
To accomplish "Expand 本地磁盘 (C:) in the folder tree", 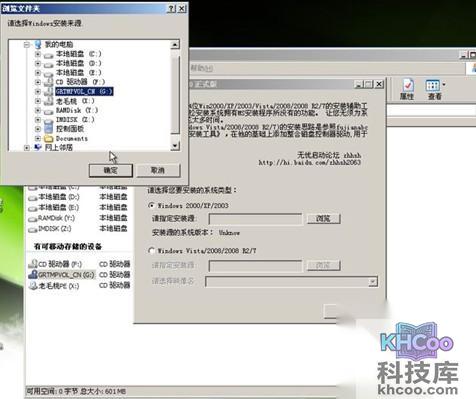I will (x=38, y=54).
